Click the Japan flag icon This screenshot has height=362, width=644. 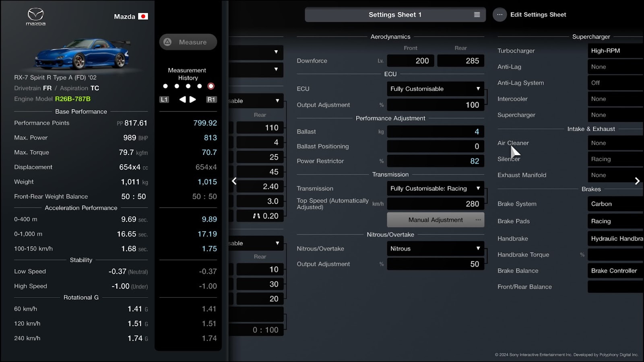pos(143,16)
